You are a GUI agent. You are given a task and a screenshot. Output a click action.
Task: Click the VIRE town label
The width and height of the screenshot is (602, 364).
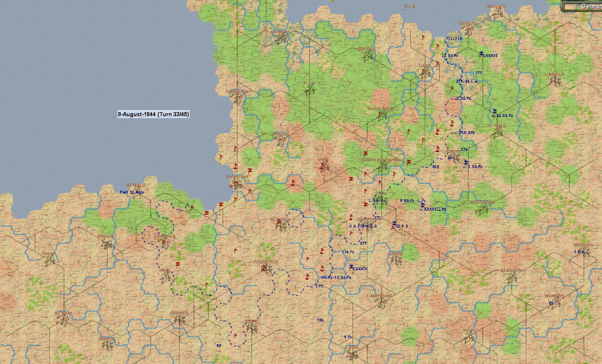(x=323, y=160)
